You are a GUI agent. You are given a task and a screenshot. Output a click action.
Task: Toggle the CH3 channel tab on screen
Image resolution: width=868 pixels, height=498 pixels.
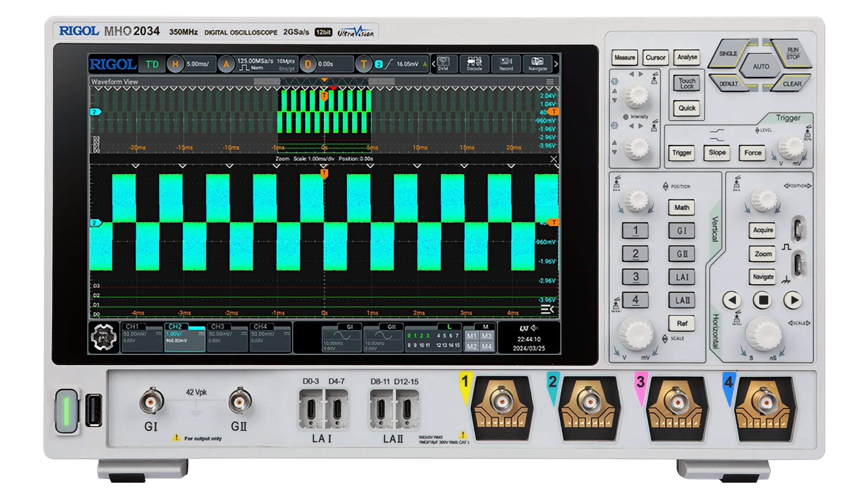(x=227, y=337)
